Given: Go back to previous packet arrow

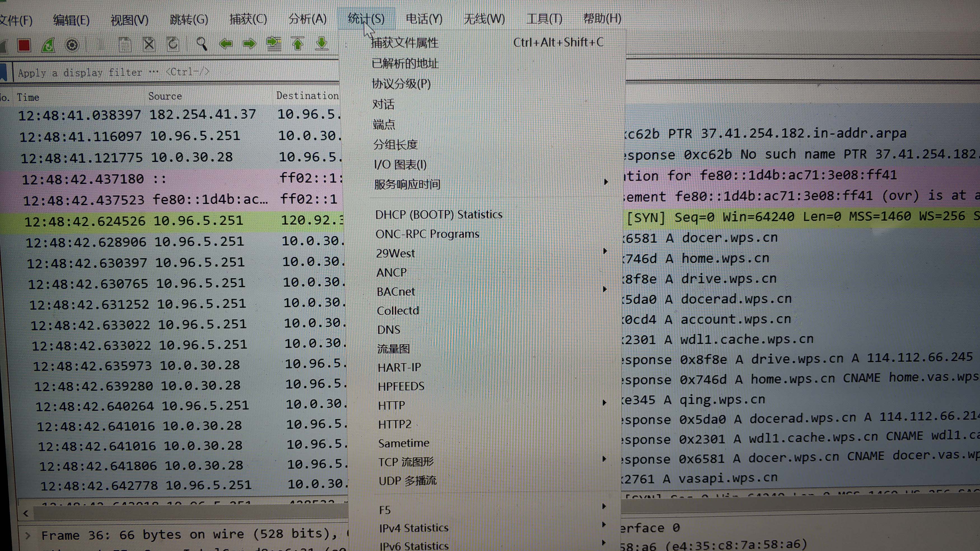Looking at the screenshot, I should coord(226,44).
